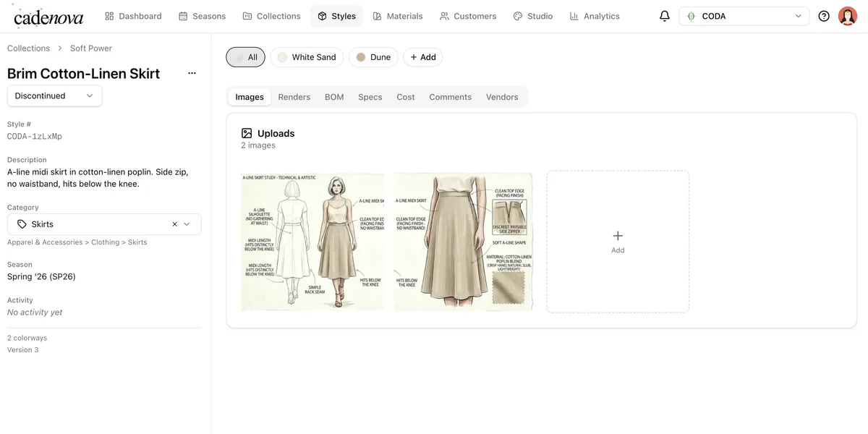Viewport: 868px width, 434px height.
Task: Open notifications bell
Action: (x=664, y=16)
